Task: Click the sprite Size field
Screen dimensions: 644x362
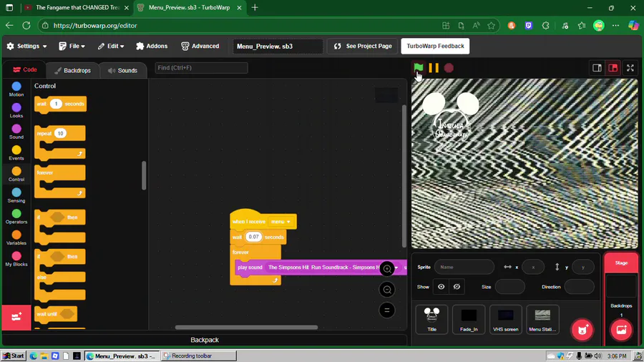Action: (x=509, y=287)
